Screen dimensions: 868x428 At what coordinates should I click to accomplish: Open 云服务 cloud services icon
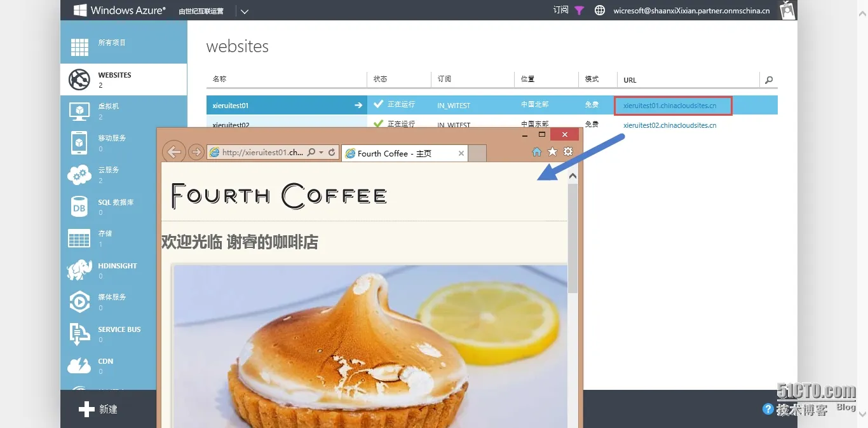click(x=79, y=175)
